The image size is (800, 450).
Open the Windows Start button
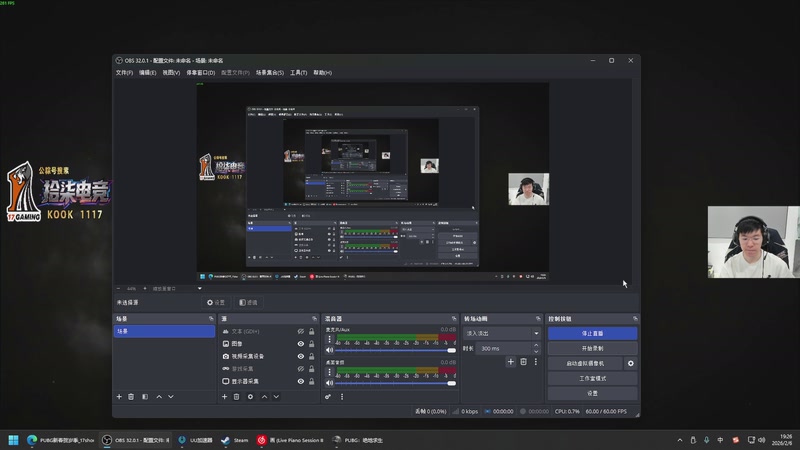(x=14, y=440)
